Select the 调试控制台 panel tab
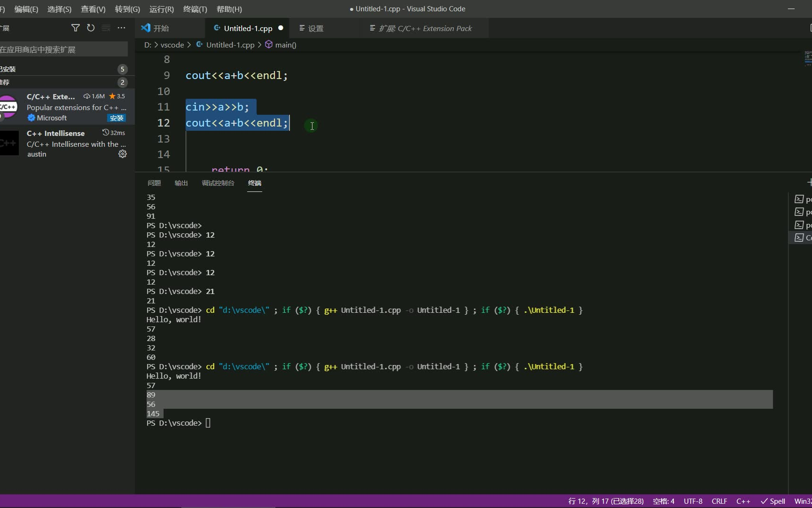 [218, 183]
